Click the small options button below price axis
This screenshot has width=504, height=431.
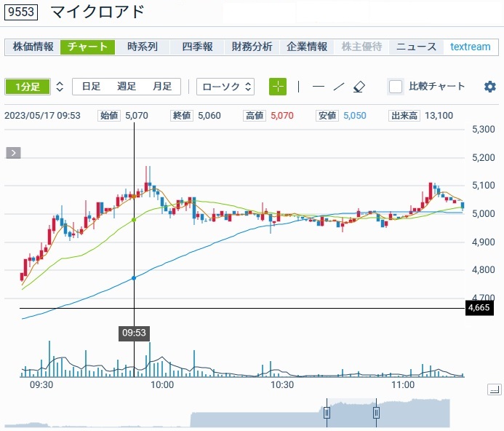coord(494,390)
